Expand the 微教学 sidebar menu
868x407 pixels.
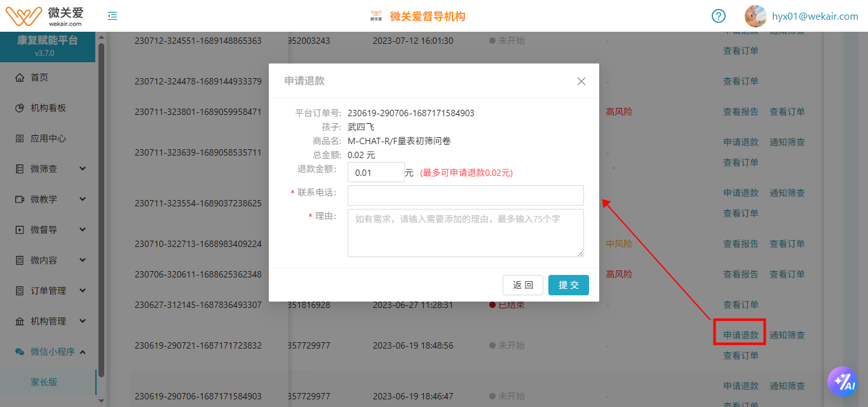[x=51, y=199]
